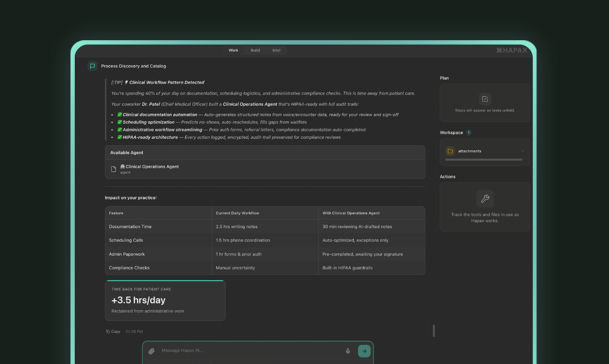Click the paperclip attach file icon
This screenshot has height=364, width=609.
coord(152,351)
